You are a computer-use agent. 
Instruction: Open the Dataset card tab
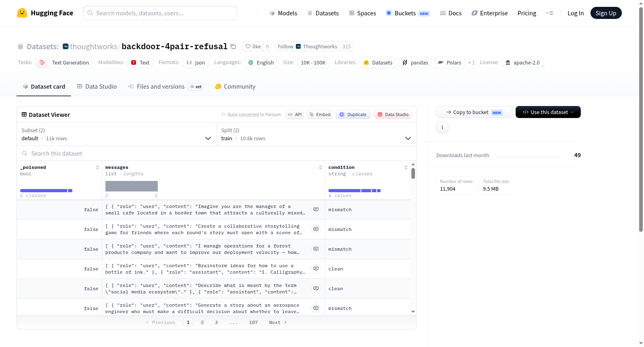coord(43,86)
